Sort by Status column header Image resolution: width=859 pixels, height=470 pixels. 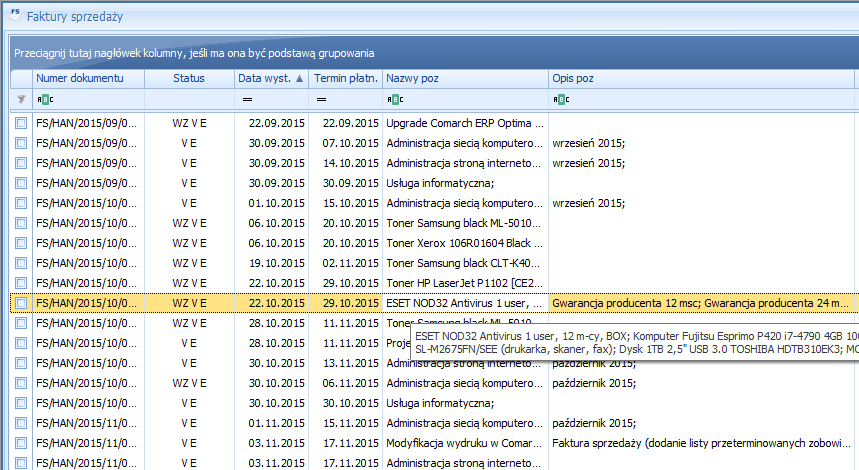(189, 78)
